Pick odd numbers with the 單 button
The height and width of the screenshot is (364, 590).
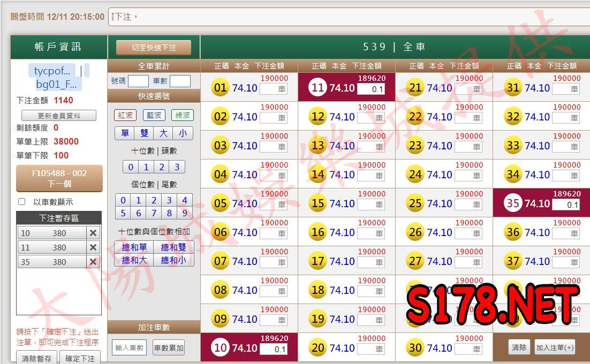125,133
